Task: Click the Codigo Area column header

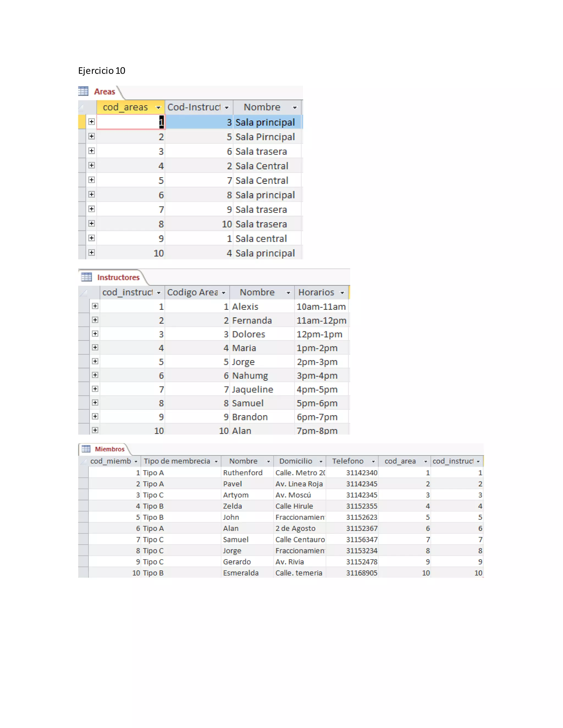Action: pyautogui.click(x=192, y=292)
